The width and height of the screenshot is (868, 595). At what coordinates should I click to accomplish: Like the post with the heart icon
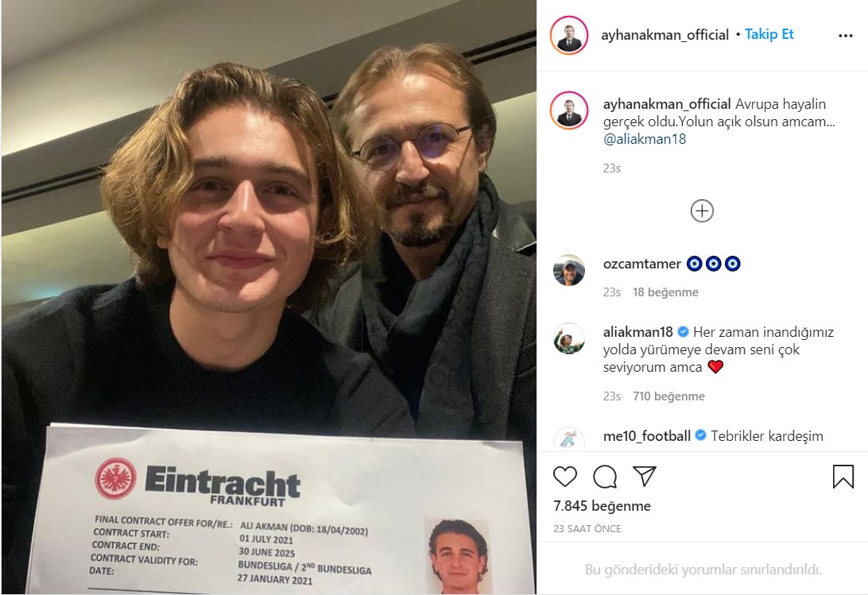coord(564,477)
